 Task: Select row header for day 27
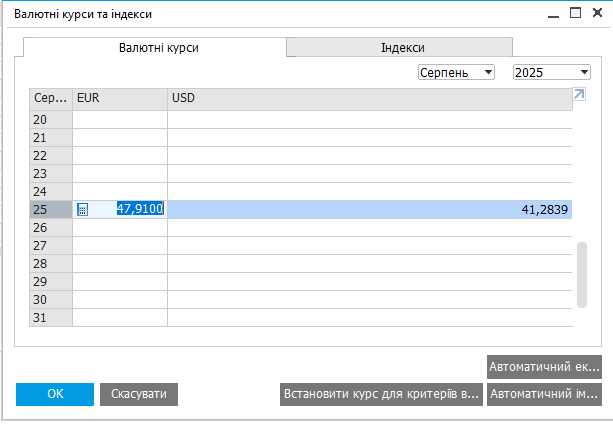(50, 245)
